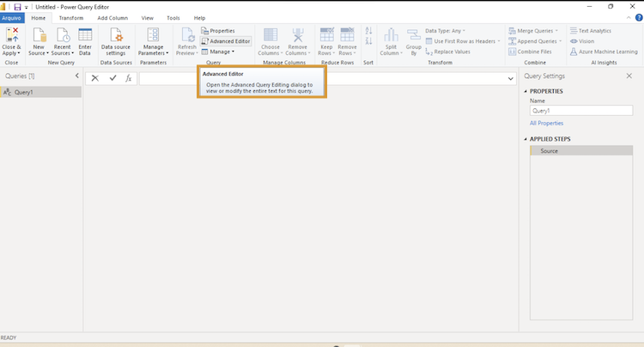Switch to the View tab
The image size is (644, 347).
(x=148, y=18)
